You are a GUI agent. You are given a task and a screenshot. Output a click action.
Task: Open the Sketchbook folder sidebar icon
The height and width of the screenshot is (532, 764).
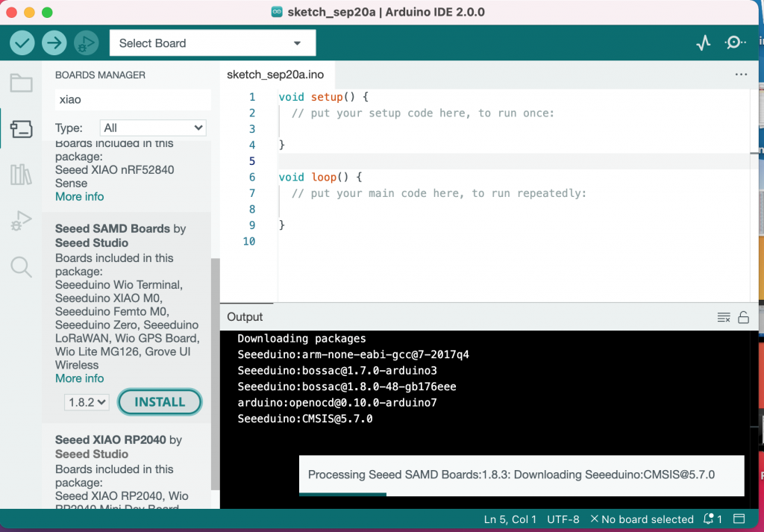[x=22, y=84]
